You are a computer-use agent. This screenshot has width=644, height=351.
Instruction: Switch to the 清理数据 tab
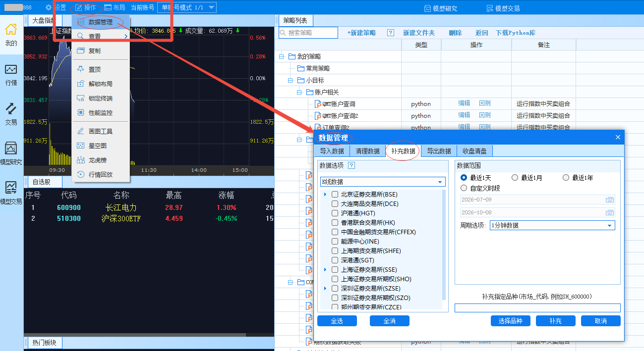point(367,151)
